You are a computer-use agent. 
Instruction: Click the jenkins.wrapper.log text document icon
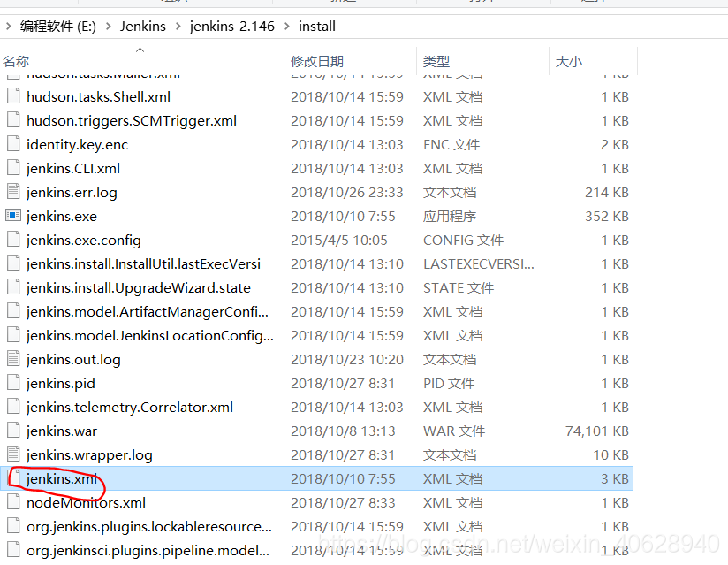click(x=13, y=454)
